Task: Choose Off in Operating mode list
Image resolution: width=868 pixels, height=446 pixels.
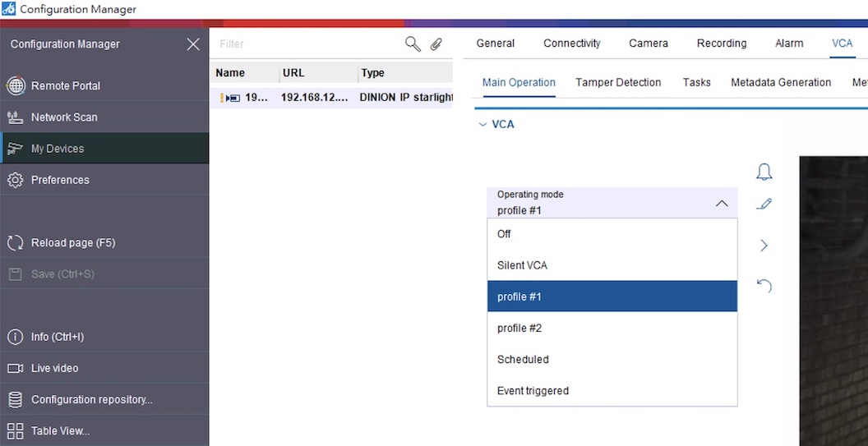Action: 612,234
